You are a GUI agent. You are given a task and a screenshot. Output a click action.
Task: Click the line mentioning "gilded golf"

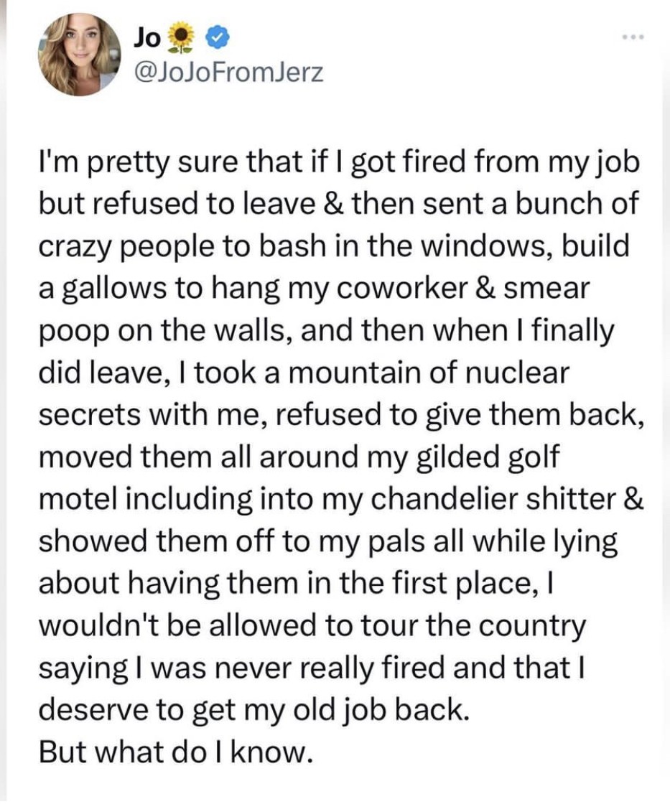(x=299, y=457)
